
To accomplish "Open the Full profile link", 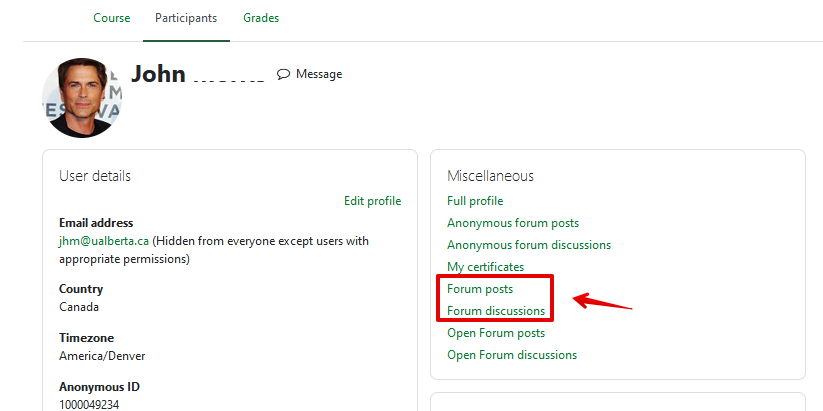I will pyautogui.click(x=475, y=201).
